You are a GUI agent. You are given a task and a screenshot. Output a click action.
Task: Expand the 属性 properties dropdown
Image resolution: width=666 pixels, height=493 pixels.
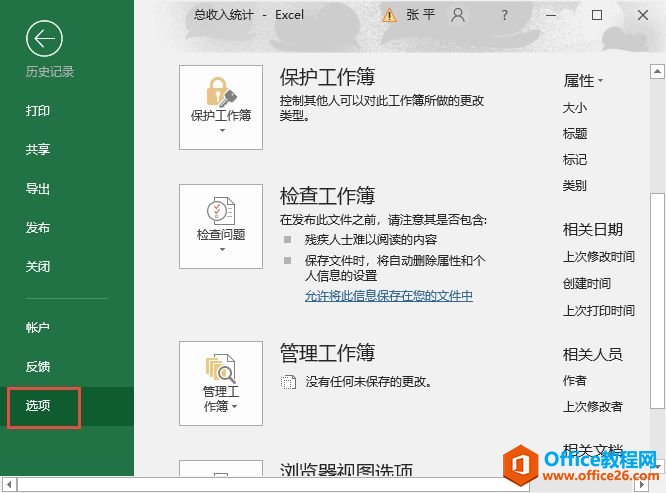pos(583,80)
